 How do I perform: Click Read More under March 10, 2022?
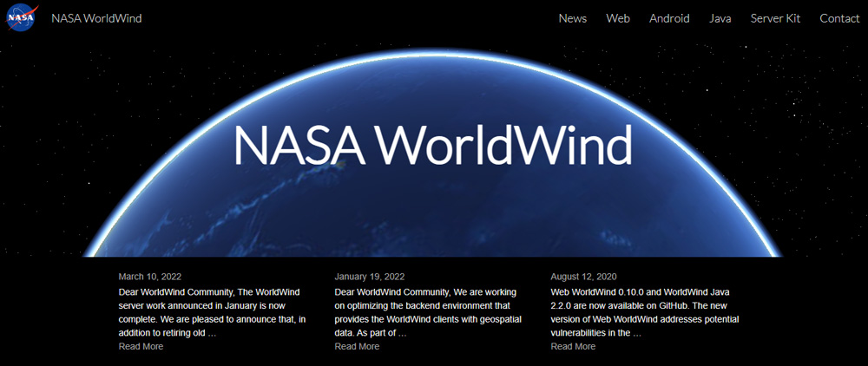click(141, 346)
